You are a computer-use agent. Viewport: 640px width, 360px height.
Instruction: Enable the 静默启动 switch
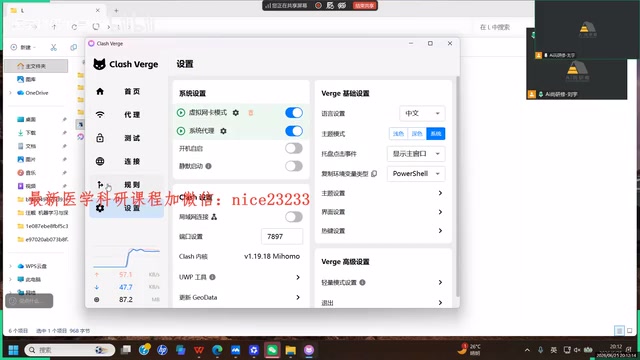(x=294, y=166)
